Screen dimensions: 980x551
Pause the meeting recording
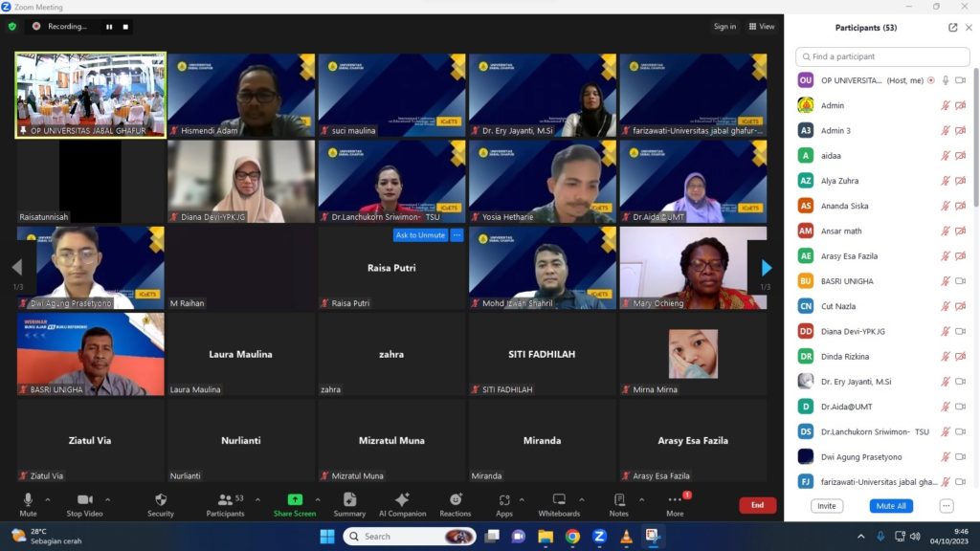coord(109,27)
